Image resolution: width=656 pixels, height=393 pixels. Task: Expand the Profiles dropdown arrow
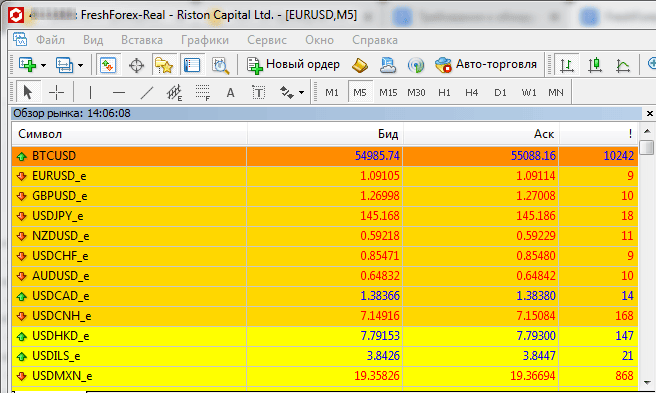pos(80,65)
